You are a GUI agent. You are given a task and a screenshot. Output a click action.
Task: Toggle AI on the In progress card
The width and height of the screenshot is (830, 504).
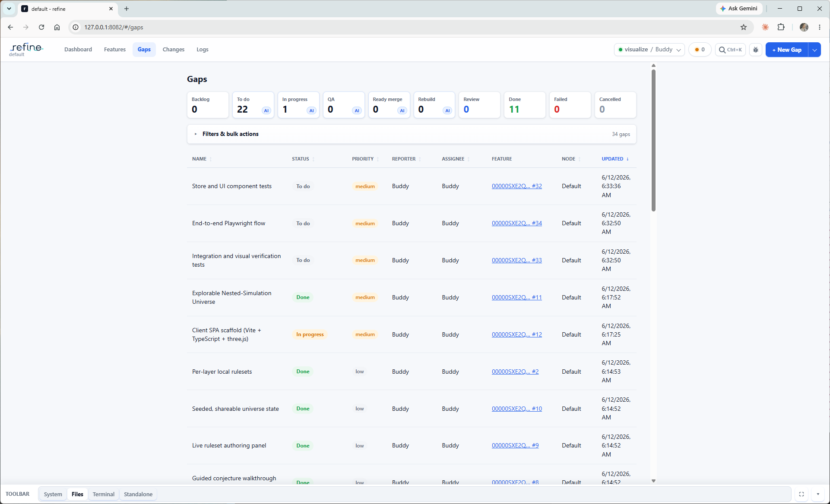point(311,110)
